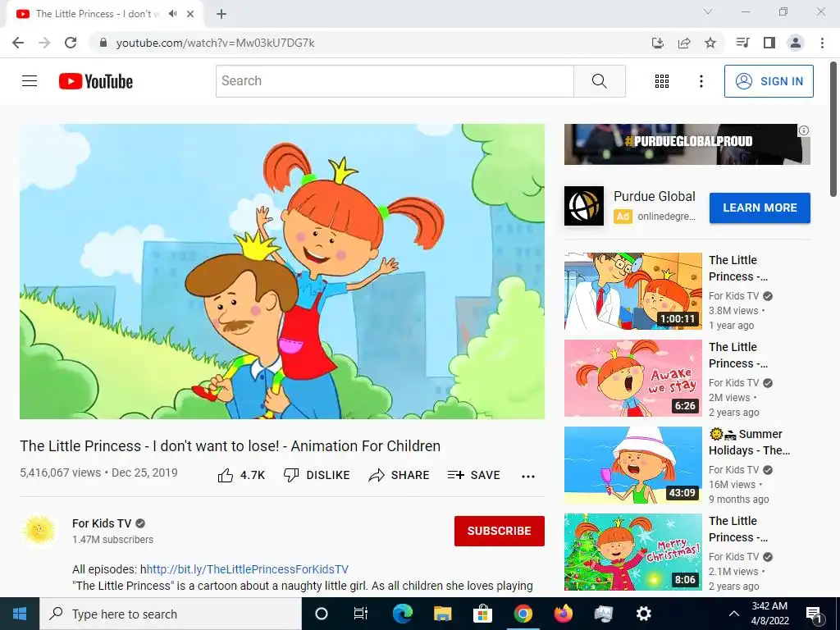Click the main video player frame

click(x=282, y=271)
